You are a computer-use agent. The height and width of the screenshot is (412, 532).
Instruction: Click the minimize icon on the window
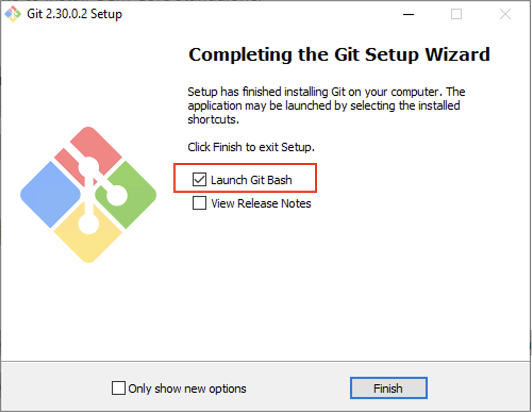point(408,14)
